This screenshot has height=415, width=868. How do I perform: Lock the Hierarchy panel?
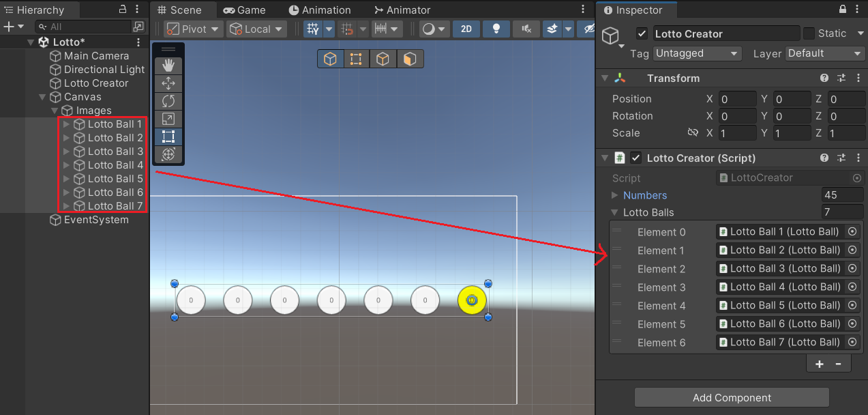tap(123, 10)
